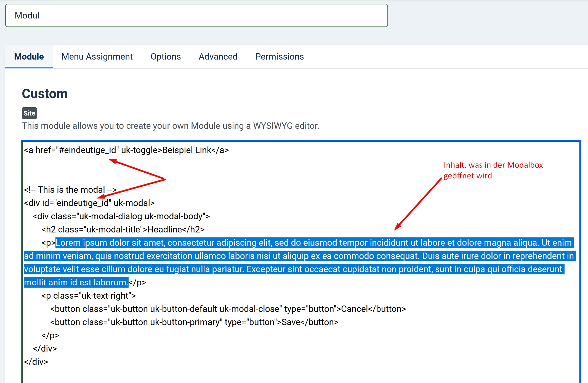This screenshot has width=588, height=383.
Task: Switch to the Advanced tab
Action: (x=218, y=57)
